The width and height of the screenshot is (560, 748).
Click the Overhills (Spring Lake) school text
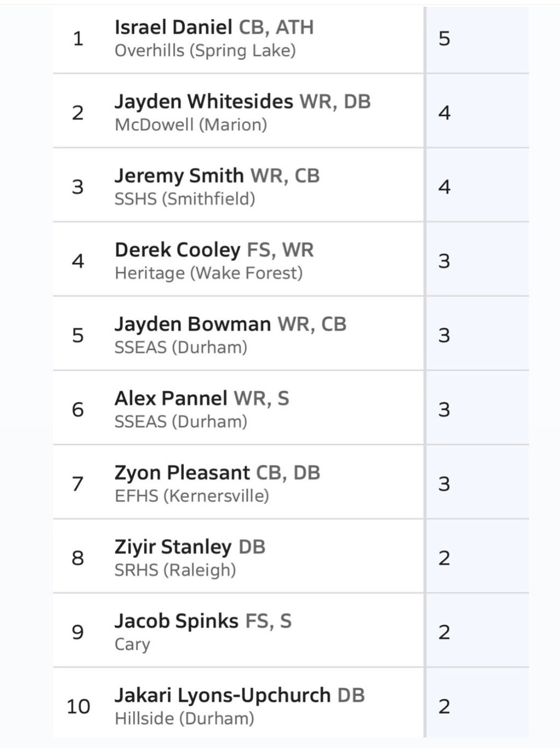point(205,51)
